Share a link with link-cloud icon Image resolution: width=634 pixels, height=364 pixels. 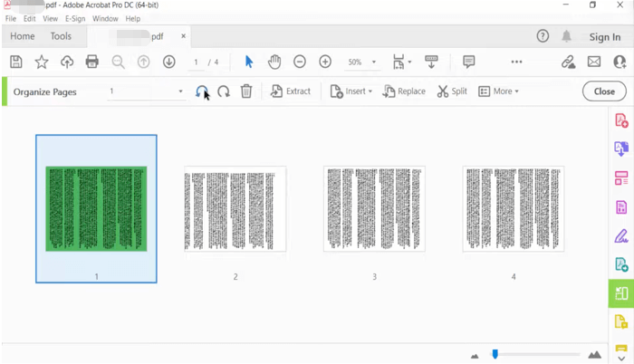569,62
